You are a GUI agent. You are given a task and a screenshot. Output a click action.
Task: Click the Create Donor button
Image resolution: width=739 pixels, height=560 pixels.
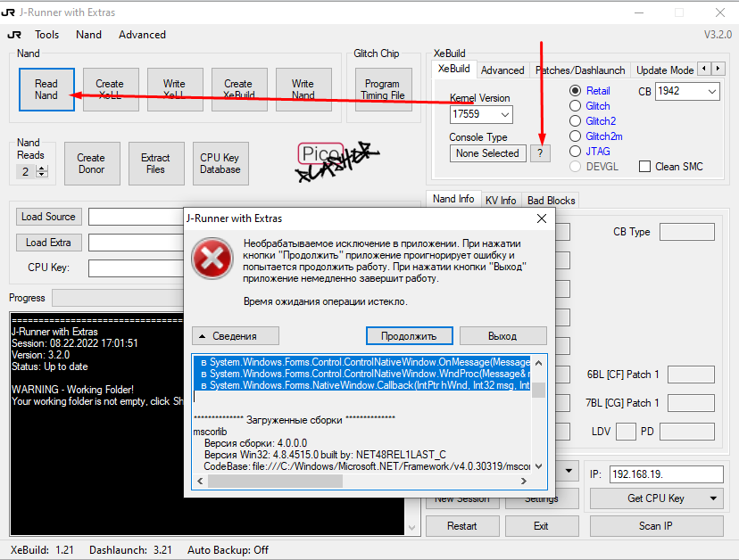(92, 163)
